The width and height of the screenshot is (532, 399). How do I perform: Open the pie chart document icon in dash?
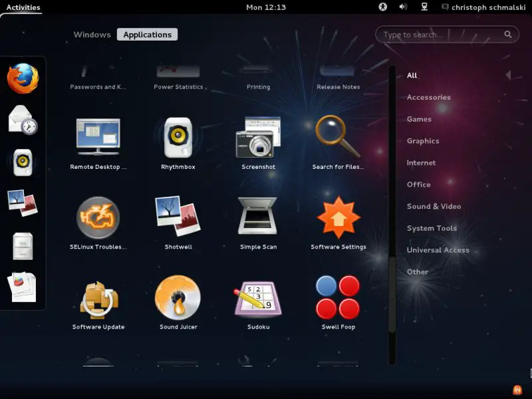[22, 287]
